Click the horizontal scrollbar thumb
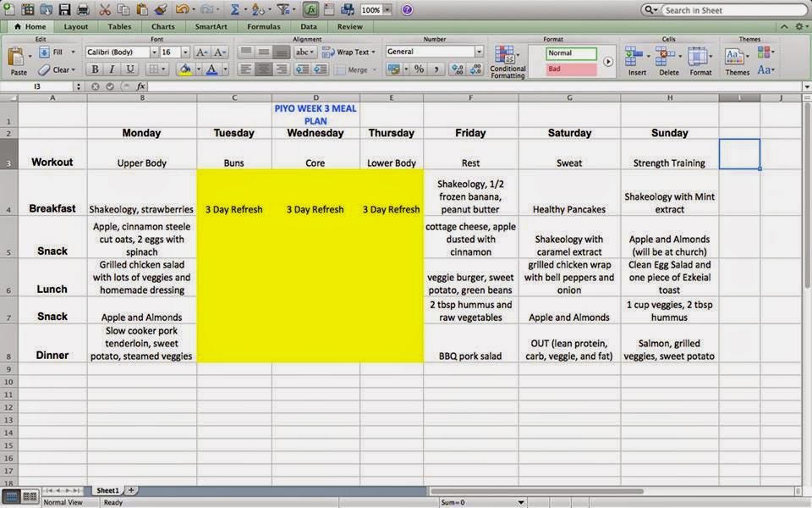 pos(536,490)
